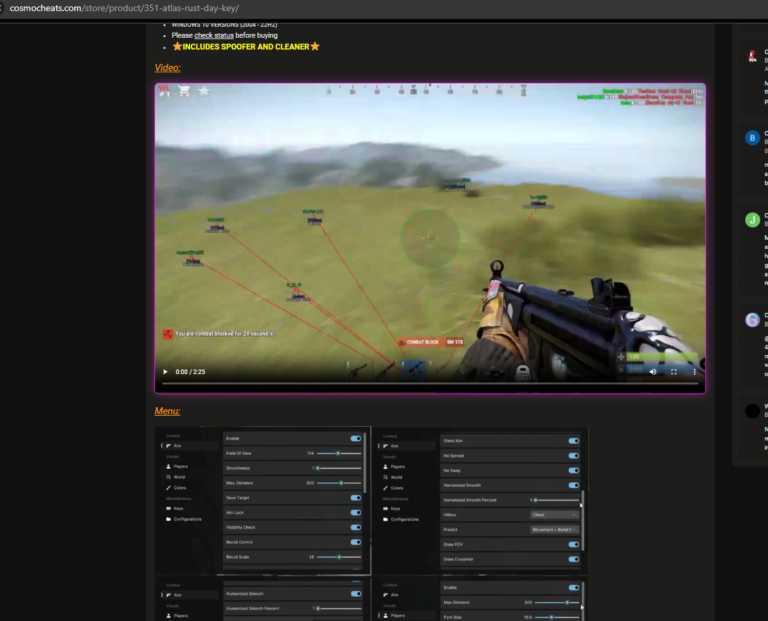Screen dimensions: 768x621
Task: Click the green 'J' user avatar
Action: (x=752, y=220)
